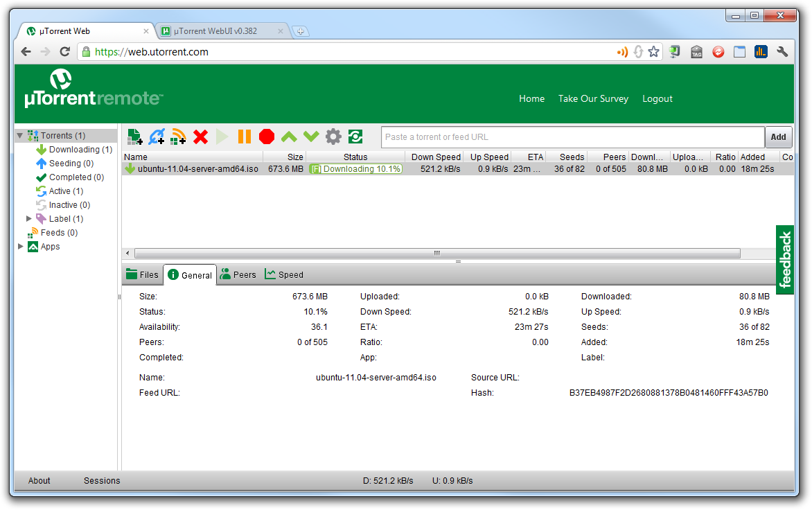The width and height of the screenshot is (812, 510).
Task: Sort by the Up Speed column header
Action: pos(487,157)
